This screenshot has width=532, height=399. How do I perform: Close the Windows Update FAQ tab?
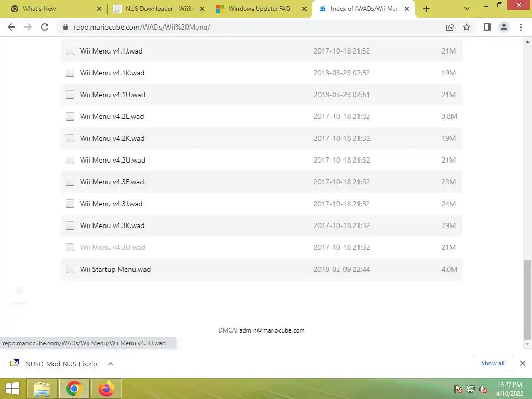tap(304, 9)
